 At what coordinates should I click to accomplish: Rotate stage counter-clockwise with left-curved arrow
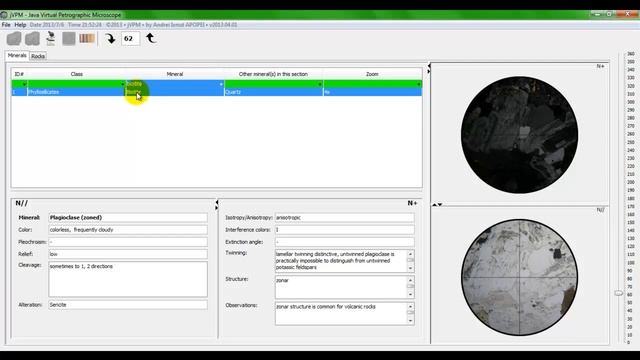coord(151,38)
